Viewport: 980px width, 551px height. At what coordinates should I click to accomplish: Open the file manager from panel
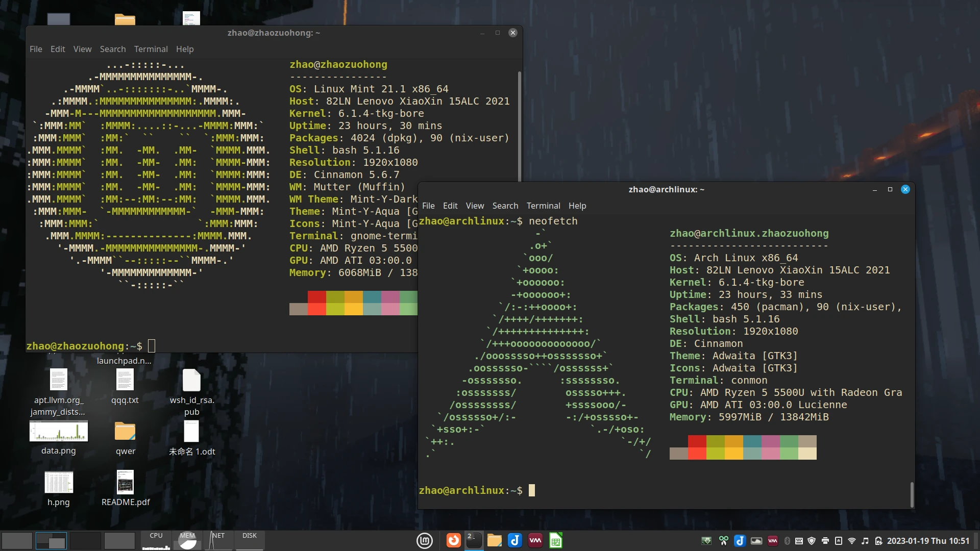494,540
